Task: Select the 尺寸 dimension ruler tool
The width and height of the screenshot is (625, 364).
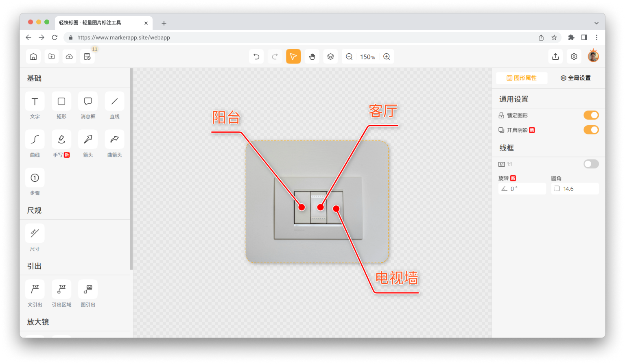Action: (x=35, y=233)
